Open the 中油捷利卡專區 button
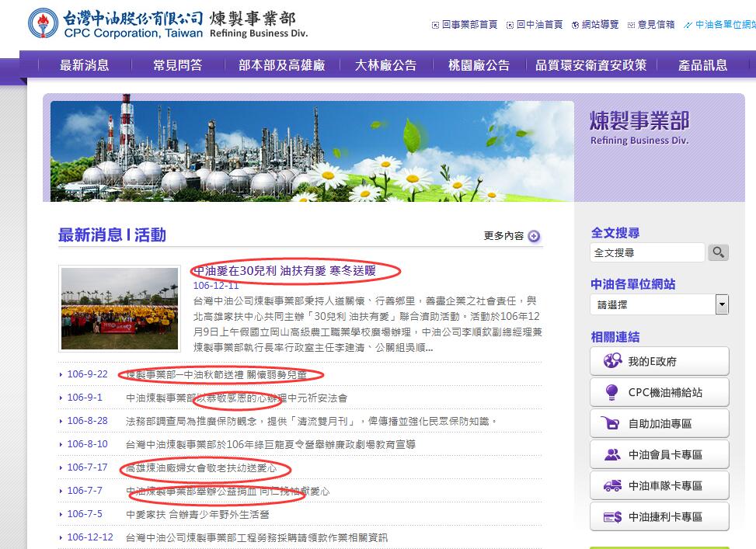Image resolution: width=756 pixels, height=549 pixels. coord(659,516)
